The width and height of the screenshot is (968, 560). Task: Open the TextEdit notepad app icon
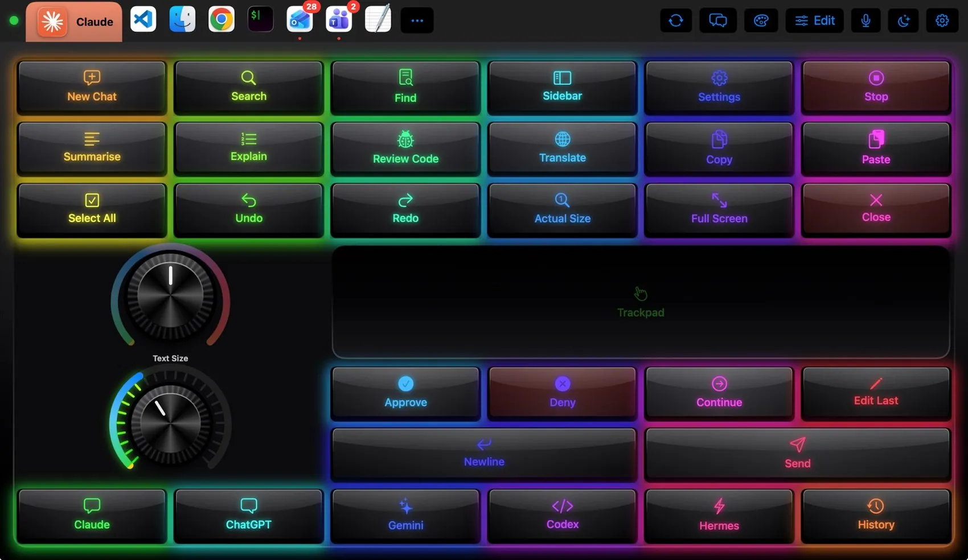[x=378, y=20]
